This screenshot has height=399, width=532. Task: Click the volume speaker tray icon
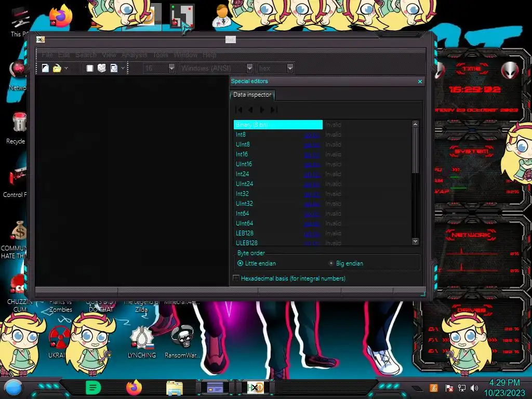(x=474, y=388)
